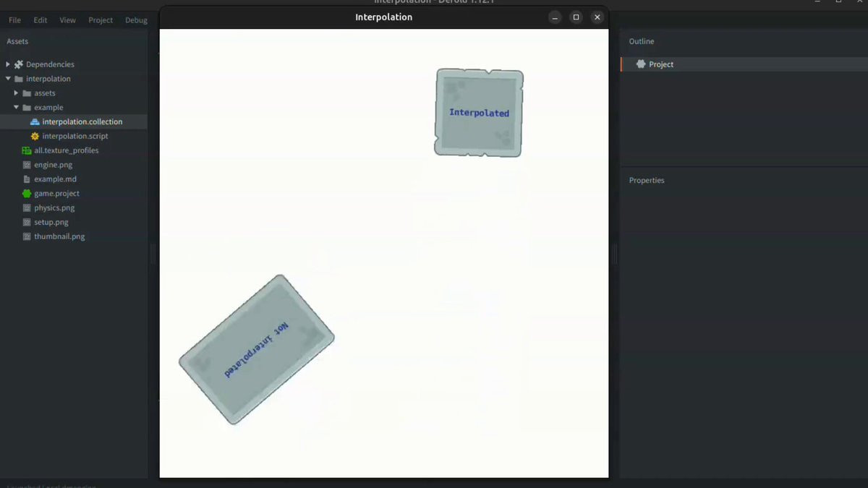Open the Edit menu
This screenshot has width=868, height=488.
tap(41, 20)
